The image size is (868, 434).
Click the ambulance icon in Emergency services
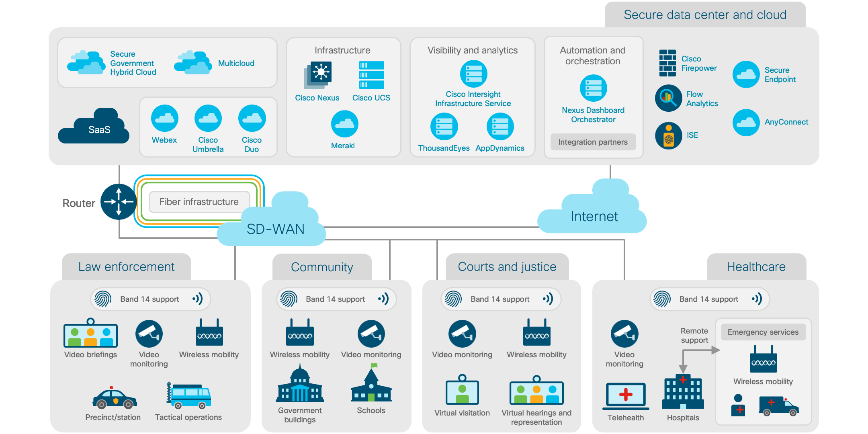pos(779,406)
